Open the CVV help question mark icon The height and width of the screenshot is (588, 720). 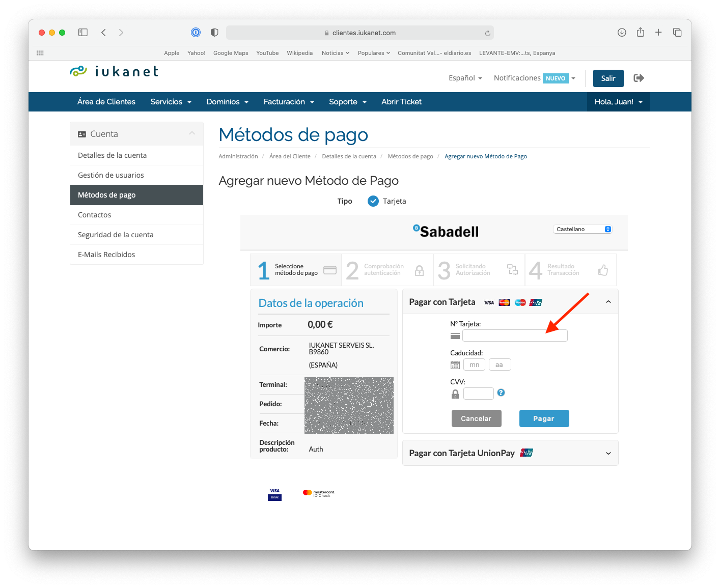coord(501,393)
